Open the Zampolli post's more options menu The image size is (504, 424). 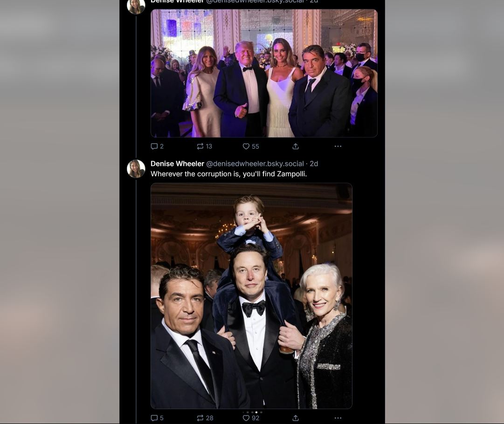point(338,418)
